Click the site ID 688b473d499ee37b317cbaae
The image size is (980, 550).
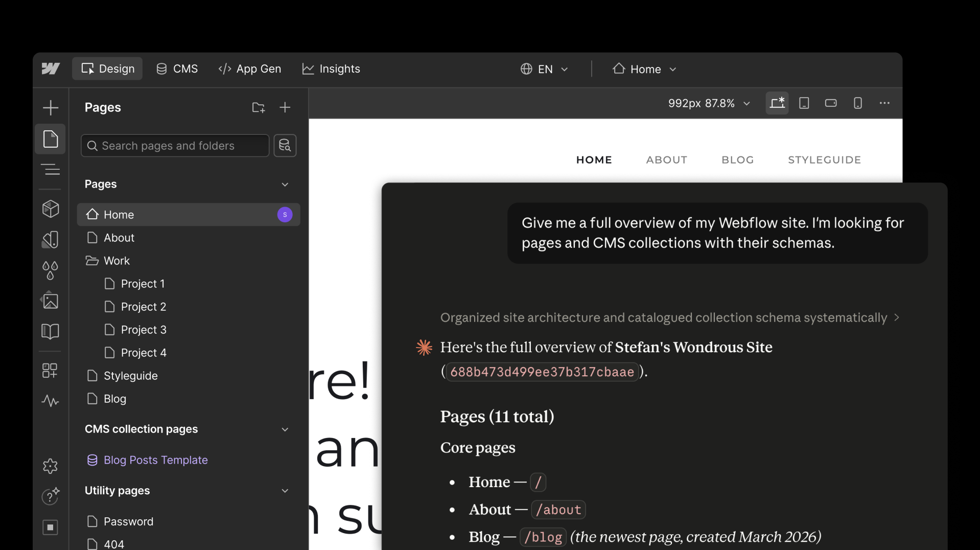tap(542, 372)
